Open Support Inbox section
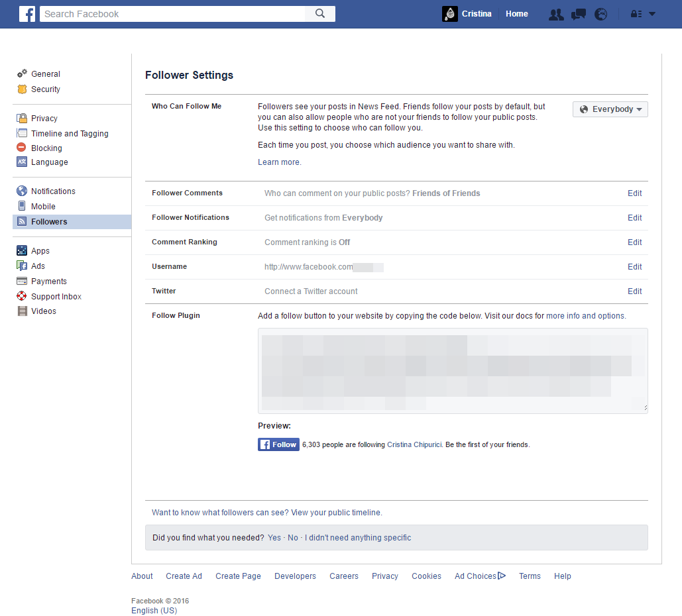Image resolution: width=682 pixels, height=616 pixels. coord(56,297)
